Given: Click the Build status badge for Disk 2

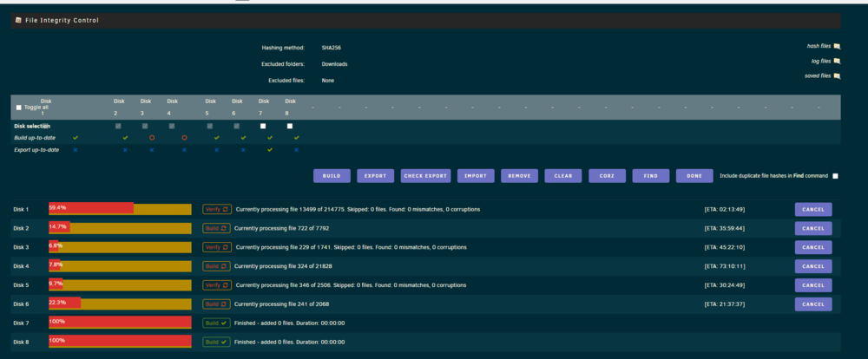Looking at the screenshot, I should pos(216,228).
